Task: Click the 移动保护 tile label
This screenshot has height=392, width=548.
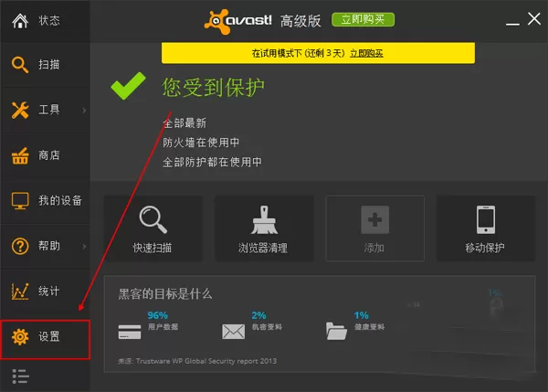Action: [x=485, y=248]
